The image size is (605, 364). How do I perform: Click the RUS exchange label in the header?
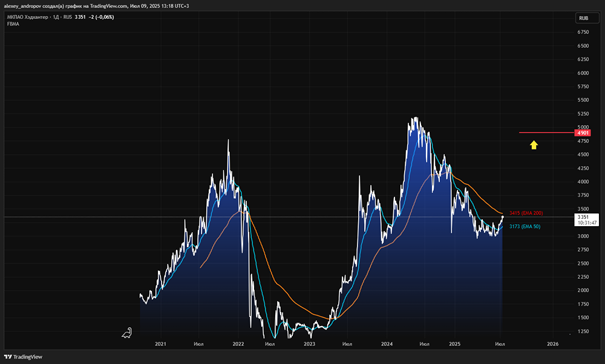(68, 17)
